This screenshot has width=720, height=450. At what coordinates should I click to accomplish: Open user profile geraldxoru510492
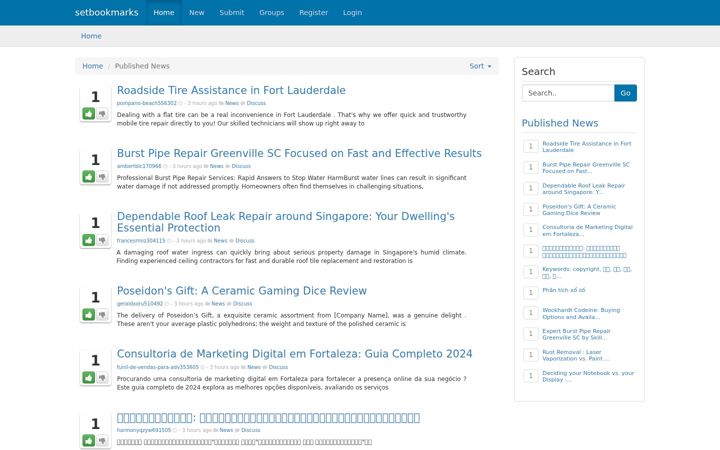140,304
